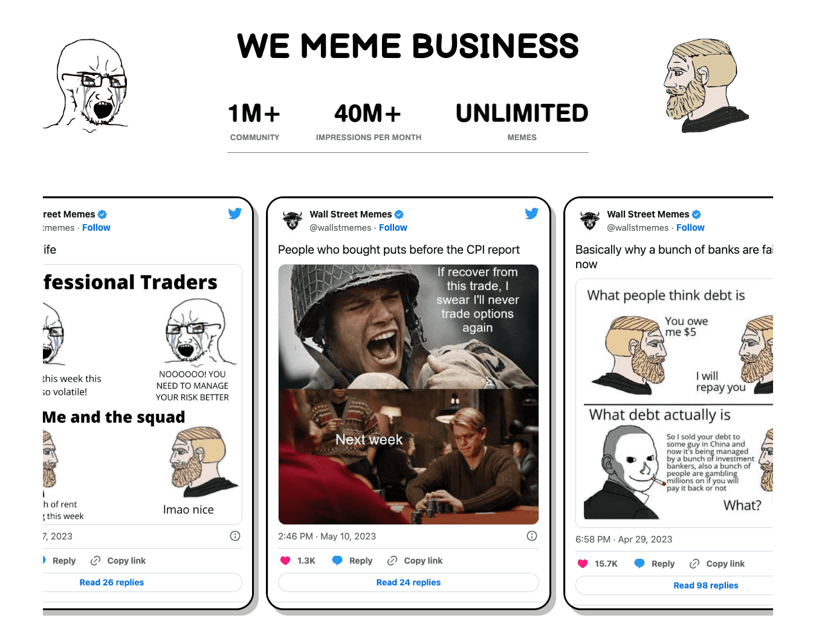Copy link of the CPI report tweet
Screen dimensions: 816x644
pyautogui.click(x=415, y=561)
